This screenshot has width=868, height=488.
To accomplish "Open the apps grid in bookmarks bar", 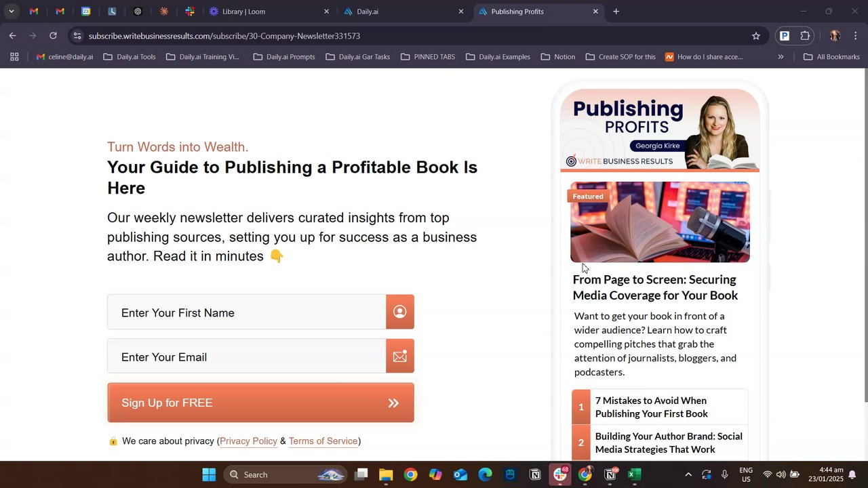I will click(x=14, y=57).
